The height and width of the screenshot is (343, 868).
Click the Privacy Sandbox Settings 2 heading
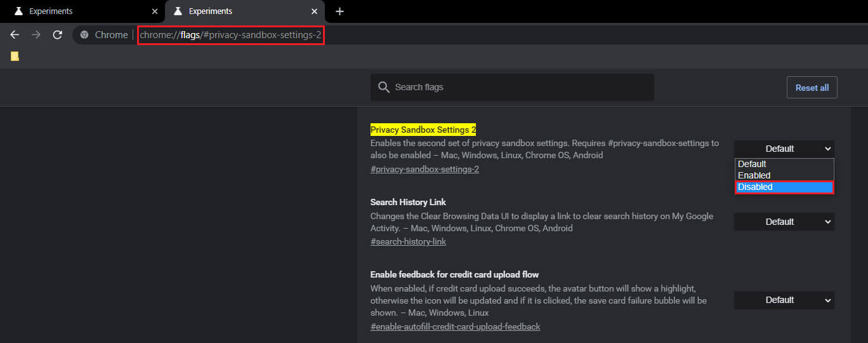coord(423,130)
